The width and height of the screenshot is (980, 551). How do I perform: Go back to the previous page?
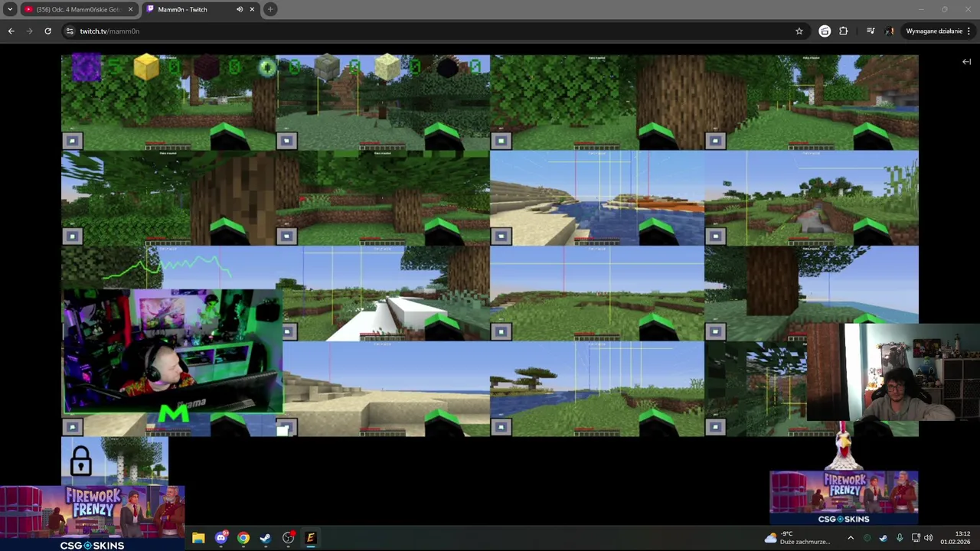[11, 31]
